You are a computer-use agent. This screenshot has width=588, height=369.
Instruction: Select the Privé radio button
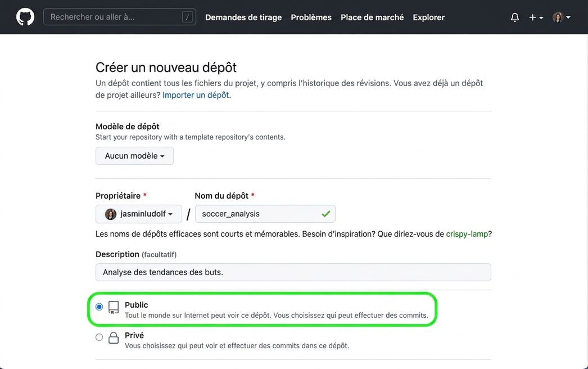tap(99, 337)
